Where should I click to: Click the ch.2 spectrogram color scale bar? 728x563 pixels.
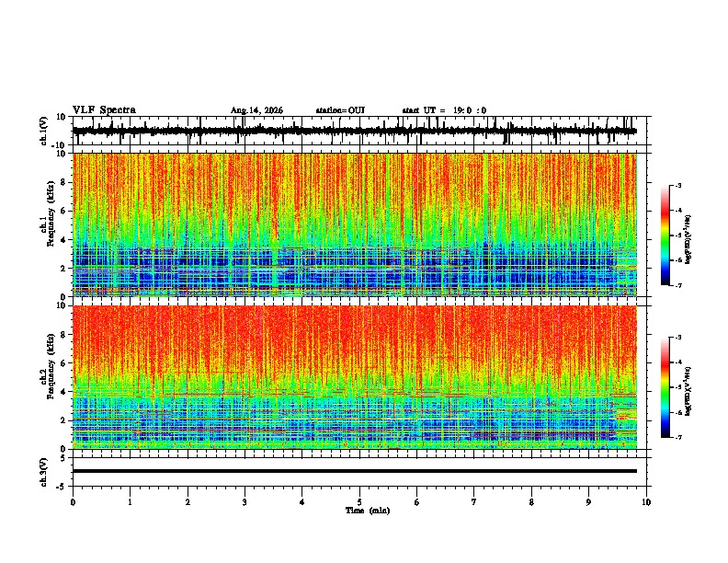click(665, 387)
